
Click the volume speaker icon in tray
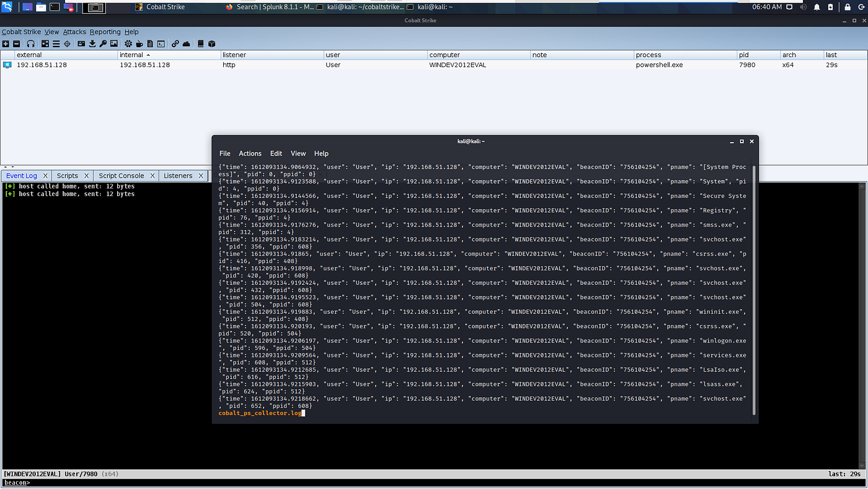[804, 7]
